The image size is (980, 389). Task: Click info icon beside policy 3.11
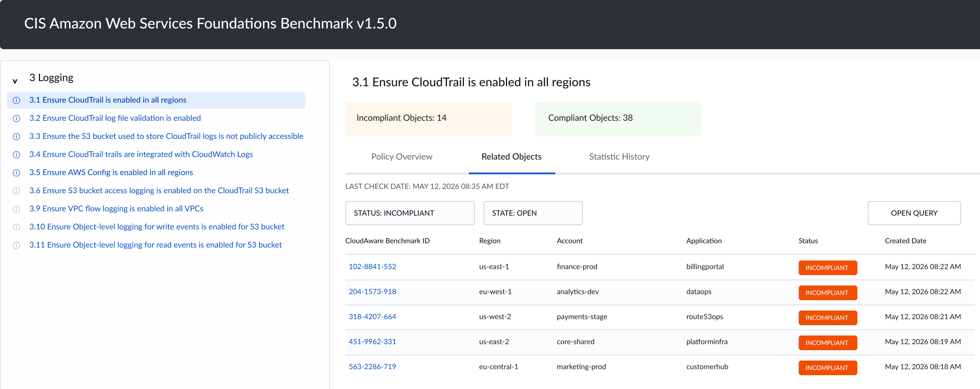16,245
